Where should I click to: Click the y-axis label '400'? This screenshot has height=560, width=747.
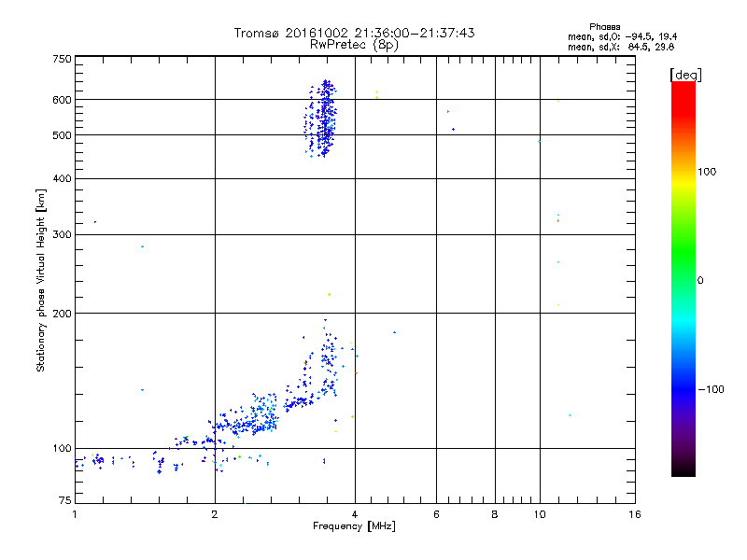[x=62, y=178]
